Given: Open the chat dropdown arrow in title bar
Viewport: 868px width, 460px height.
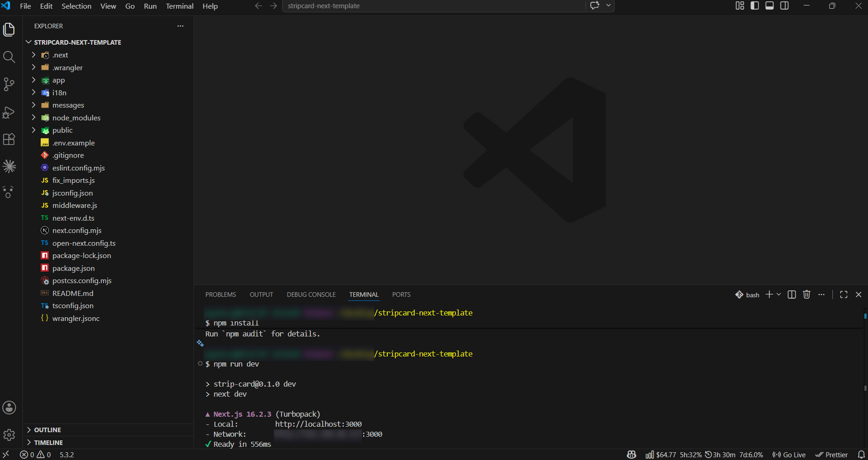Looking at the screenshot, I should click(608, 6).
